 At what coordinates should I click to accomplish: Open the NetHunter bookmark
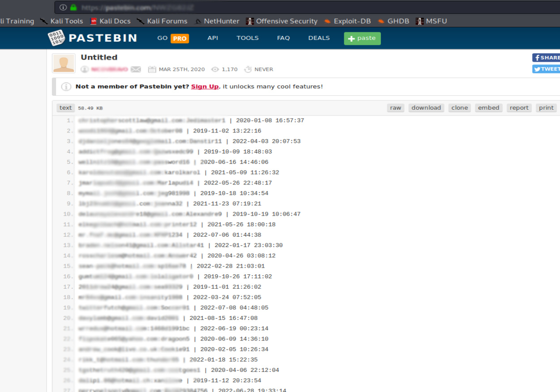(x=217, y=21)
